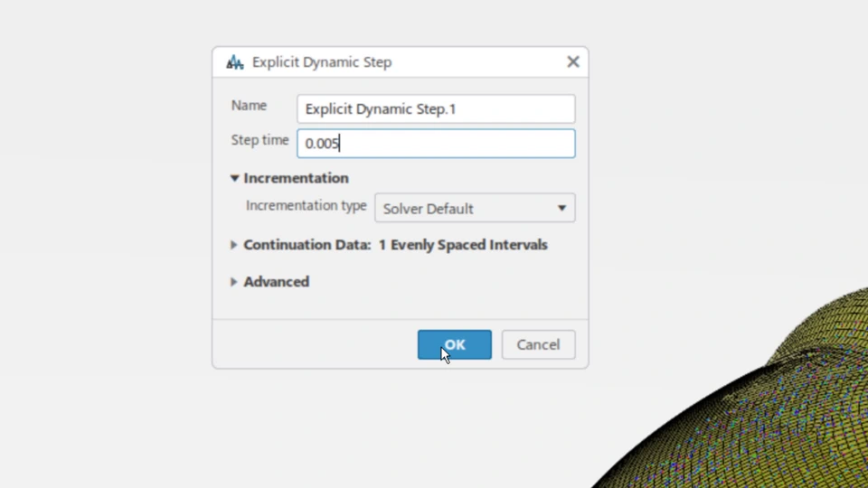This screenshot has width=868, height=488.
Task: Open the Incrementation type dropdown
Action: point(475,208)
